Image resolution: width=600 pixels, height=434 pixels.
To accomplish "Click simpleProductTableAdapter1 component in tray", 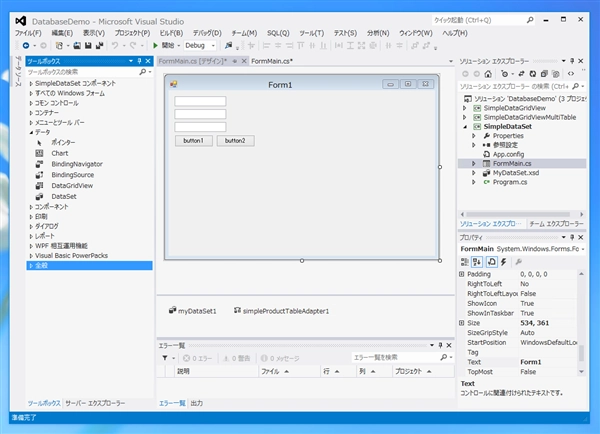I will (x=281, y=311).
